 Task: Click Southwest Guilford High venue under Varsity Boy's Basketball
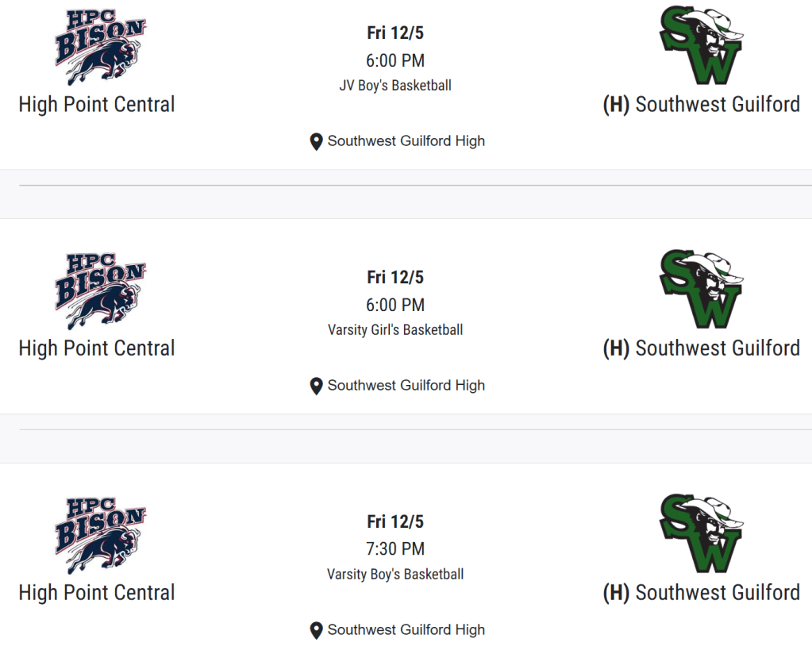406,630
